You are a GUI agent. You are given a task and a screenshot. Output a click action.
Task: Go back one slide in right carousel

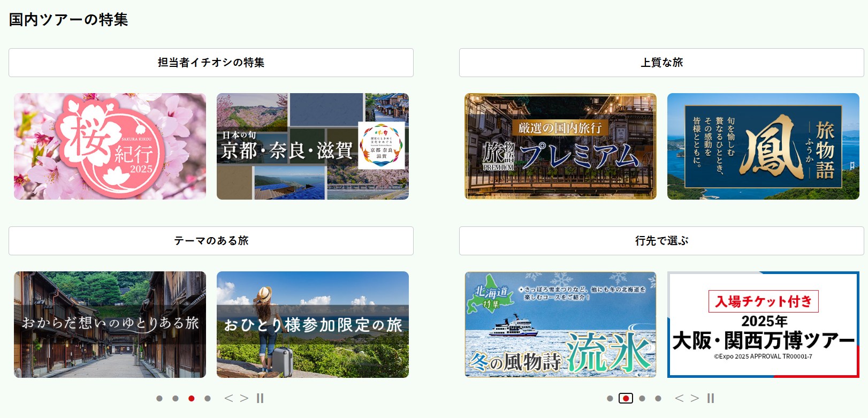[679, 398]
